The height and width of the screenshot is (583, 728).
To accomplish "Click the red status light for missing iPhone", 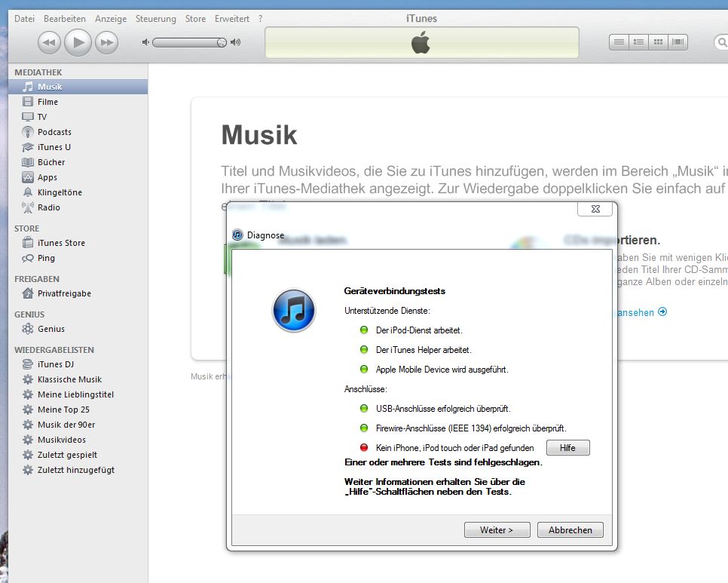I will [x=364, y=447].
